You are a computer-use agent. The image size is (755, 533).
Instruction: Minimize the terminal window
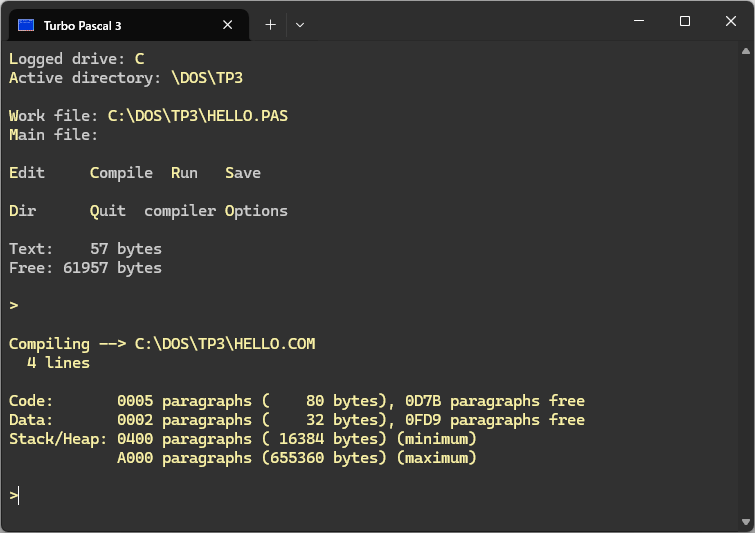point(639,21)
